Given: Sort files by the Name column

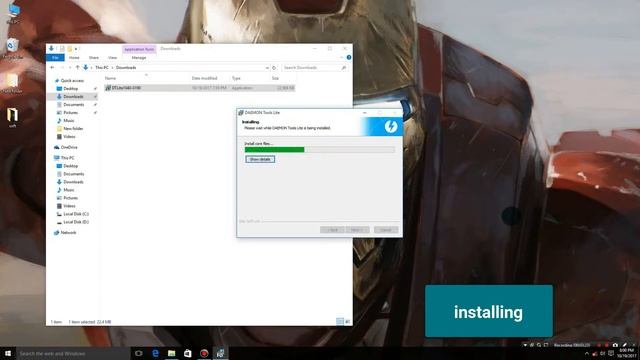Looking at the screenshot, I should (110, 78).
